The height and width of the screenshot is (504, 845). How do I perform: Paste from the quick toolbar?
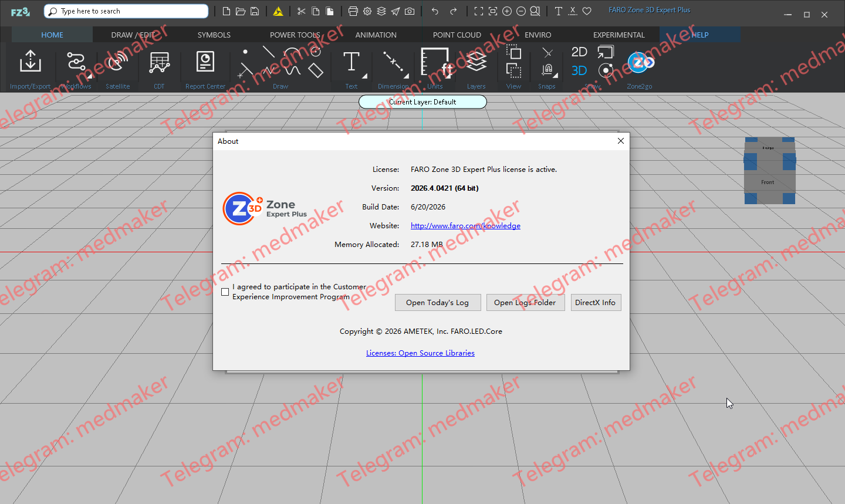[x=330, y=11]
